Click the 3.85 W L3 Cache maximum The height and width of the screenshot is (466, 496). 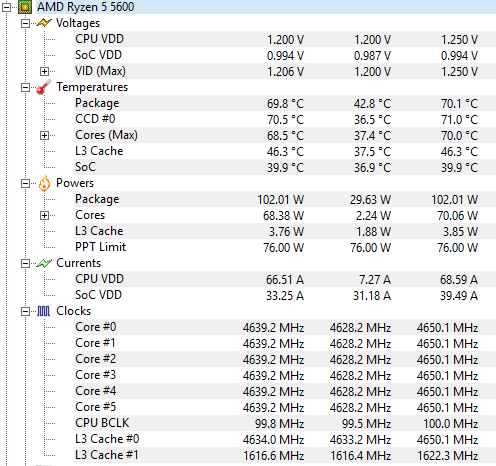pos(461,232)
